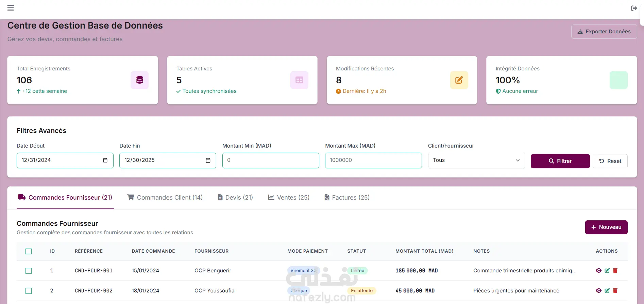The width and height of the screenshot is (644, 304).
Task: Expand the Client/Fournisseur dropdown showing Tous
Action: point(476,161)
